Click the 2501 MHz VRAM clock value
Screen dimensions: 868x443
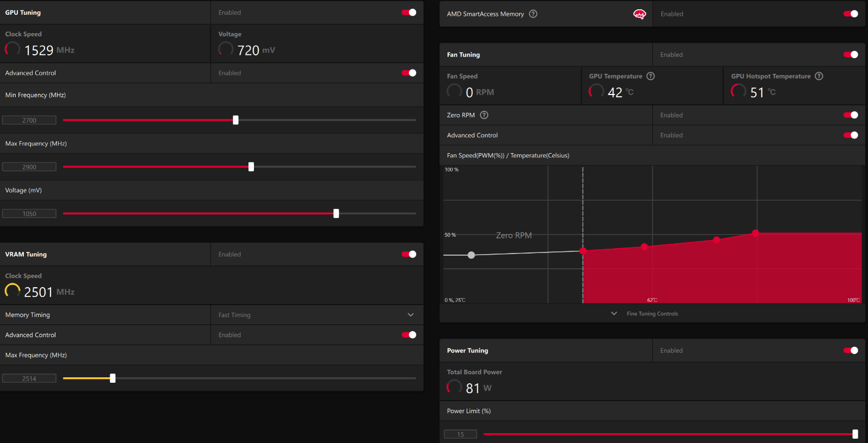[49, 292]
